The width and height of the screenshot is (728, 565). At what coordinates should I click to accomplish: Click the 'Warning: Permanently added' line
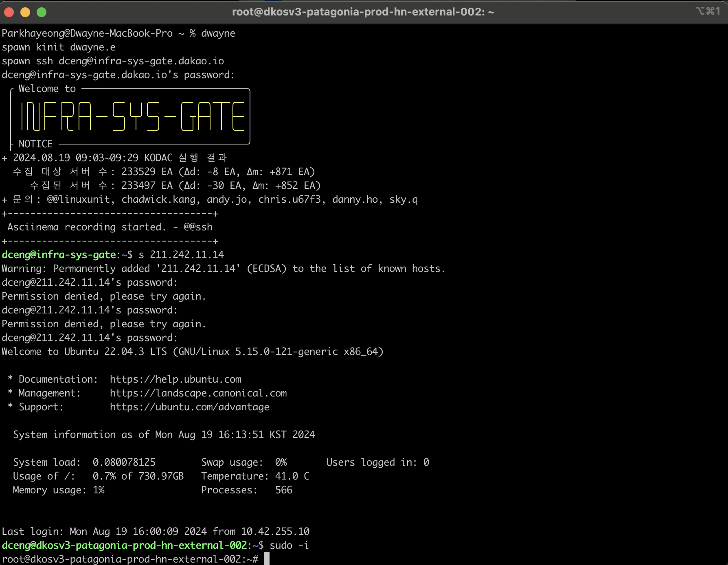tap(224, 269)
